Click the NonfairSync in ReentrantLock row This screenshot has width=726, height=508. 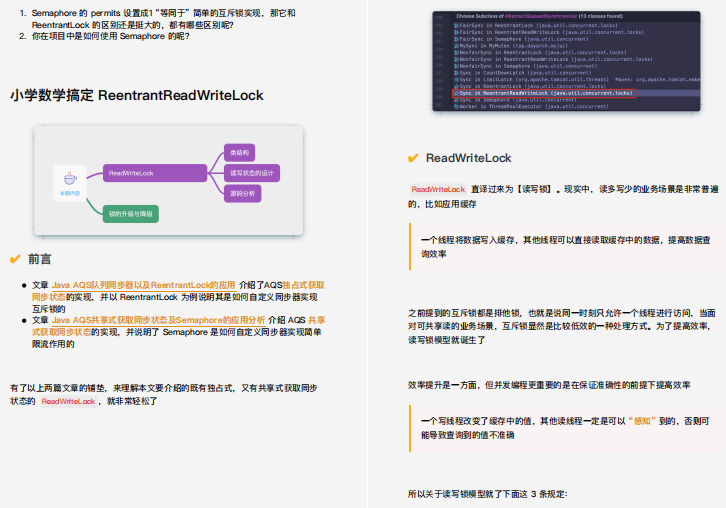(x=540, y=53)
